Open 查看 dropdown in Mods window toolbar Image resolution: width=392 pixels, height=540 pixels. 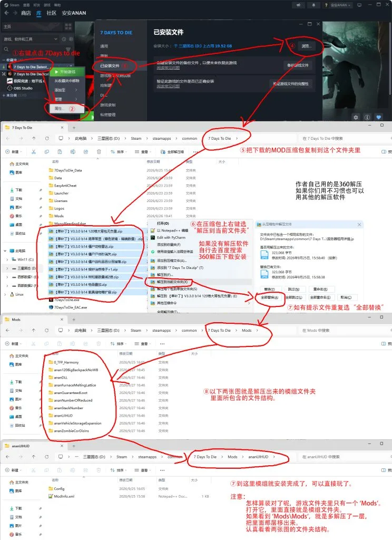point(143,344)
